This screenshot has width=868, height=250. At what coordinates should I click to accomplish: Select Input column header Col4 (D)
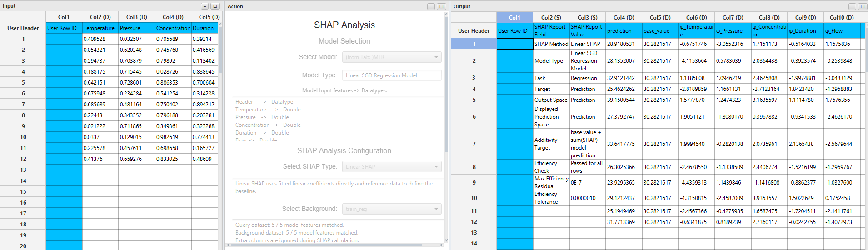(173, 17)
